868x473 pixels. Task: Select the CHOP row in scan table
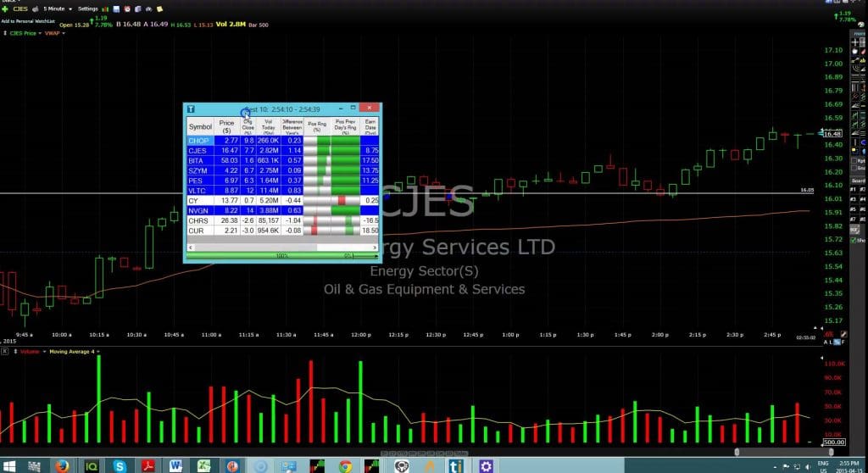[x=283, y=141]
